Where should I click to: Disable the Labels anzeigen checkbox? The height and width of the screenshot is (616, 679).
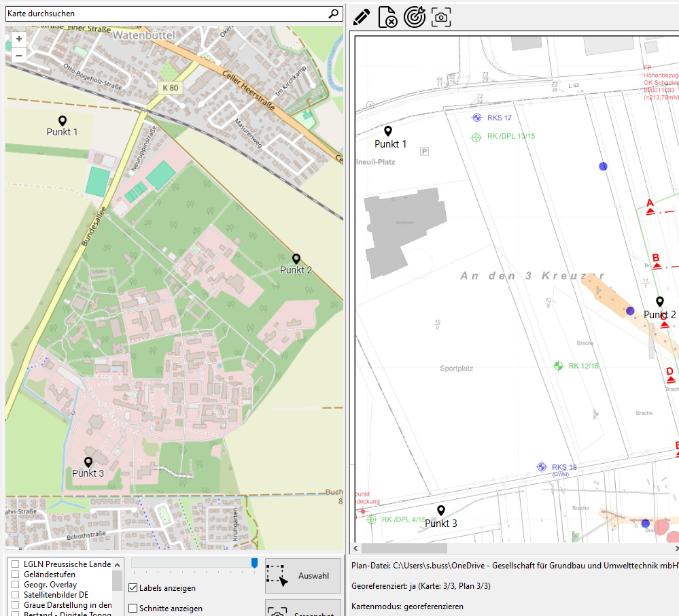(x=133, y=588)
